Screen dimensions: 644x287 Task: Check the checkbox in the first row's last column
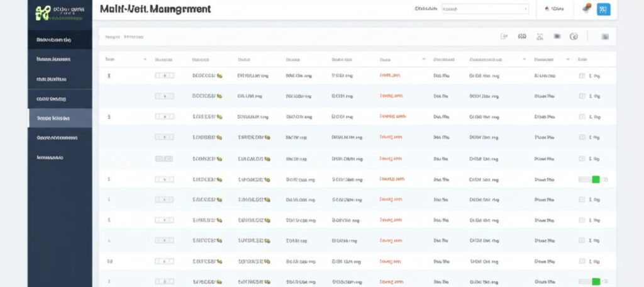click(582, 76)
